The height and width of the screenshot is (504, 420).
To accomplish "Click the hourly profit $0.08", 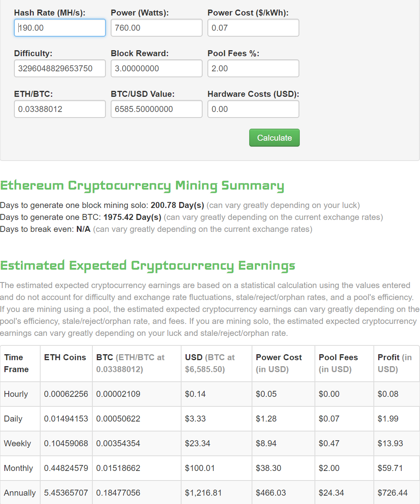I will click(388, 394).
